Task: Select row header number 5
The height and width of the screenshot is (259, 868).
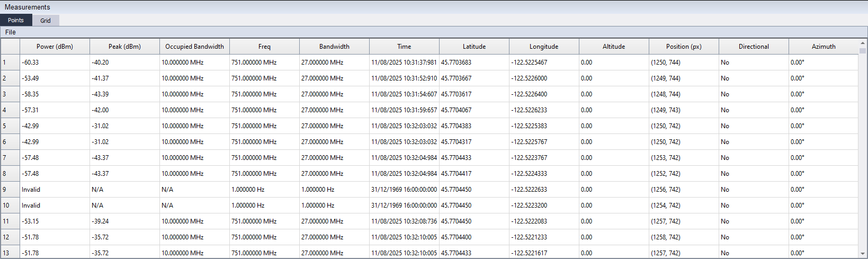Action: click(11, 126)
